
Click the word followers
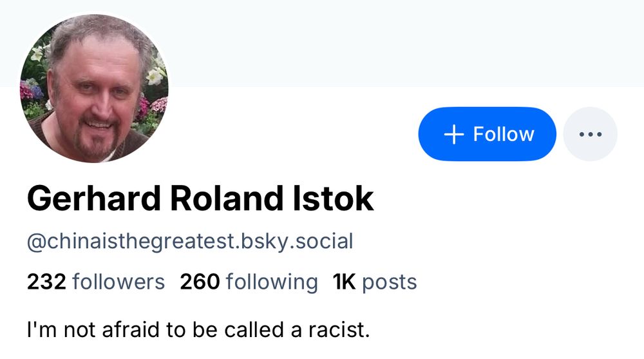coord(118,282)
